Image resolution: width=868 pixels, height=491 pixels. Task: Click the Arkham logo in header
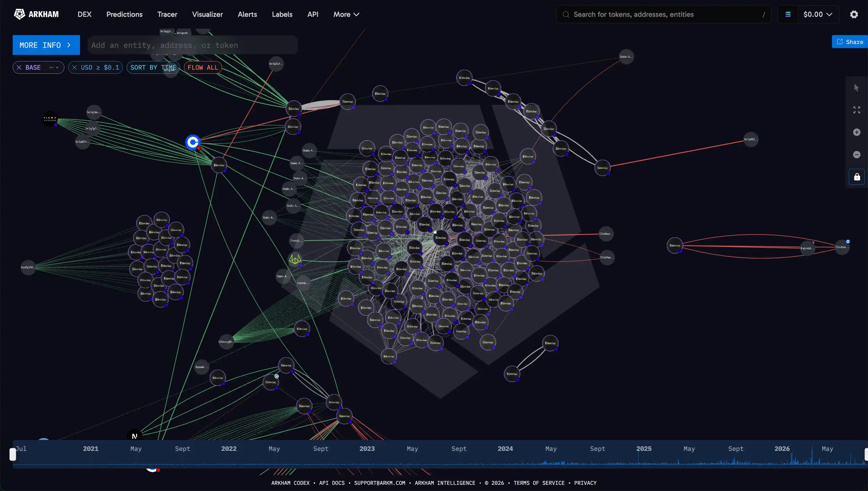(x=36, y=14)
